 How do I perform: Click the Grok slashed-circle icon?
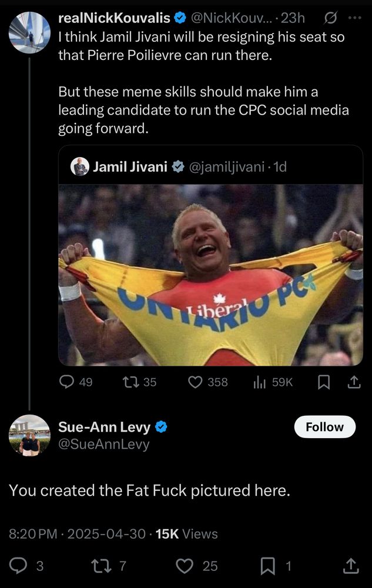click(x=330, y=18)
